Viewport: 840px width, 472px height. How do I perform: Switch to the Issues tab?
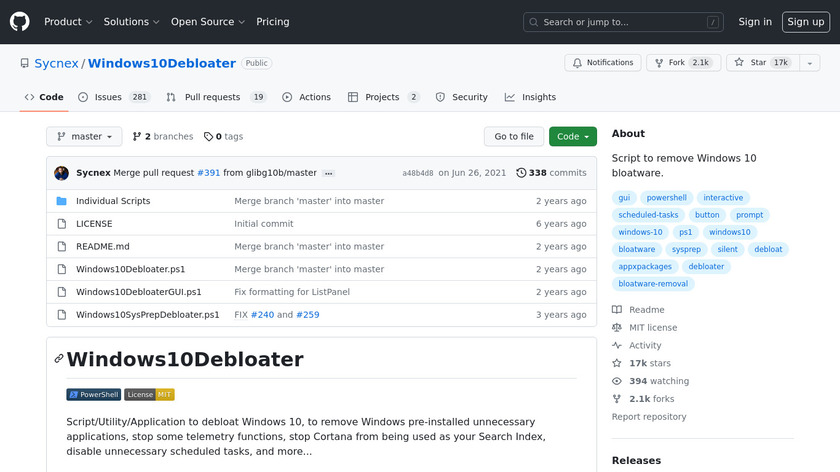pos(113,97)
